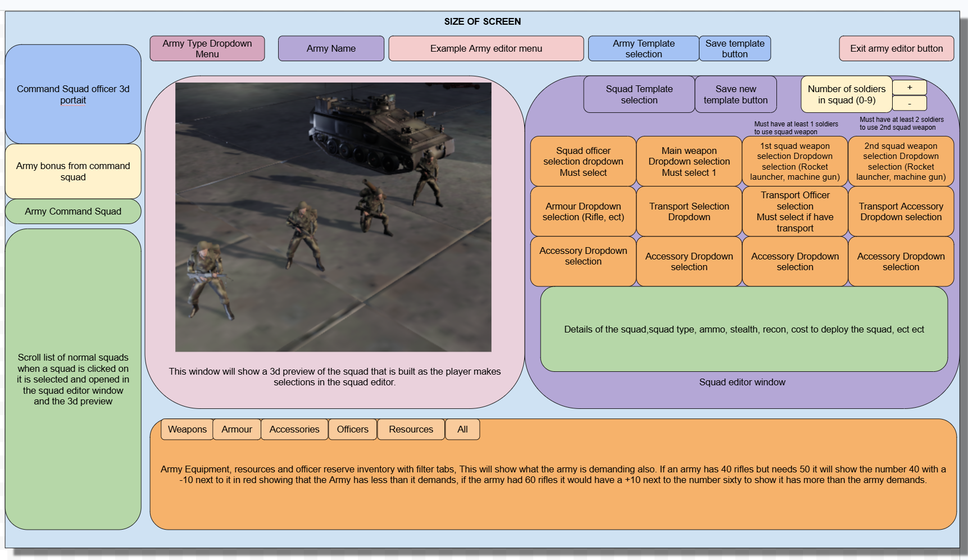Switch to the Weapons filter tab
Screen dimensions: 968x560
(x=187, y=429)
